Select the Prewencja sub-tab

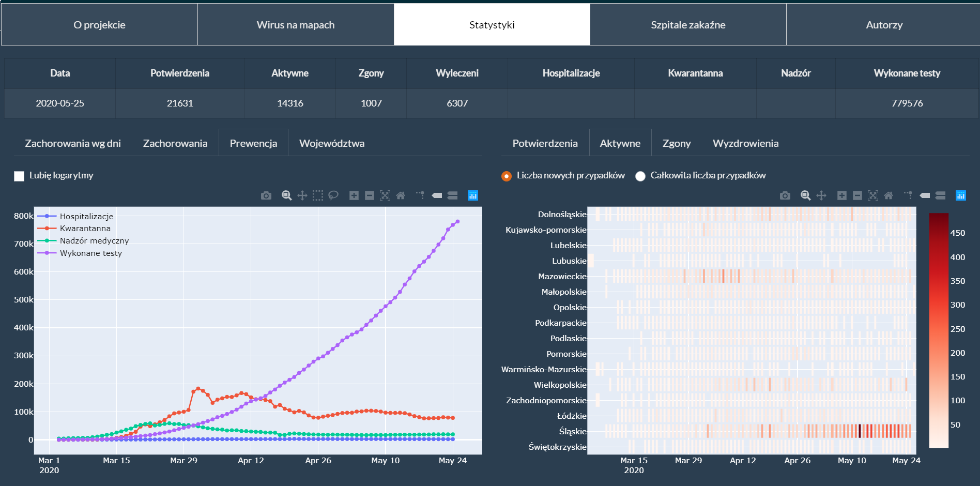pos(253,143)
